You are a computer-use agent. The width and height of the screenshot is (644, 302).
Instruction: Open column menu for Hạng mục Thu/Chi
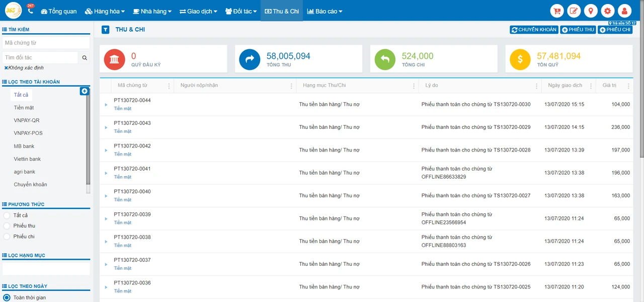pyautogui.click(x=414, y=86)
